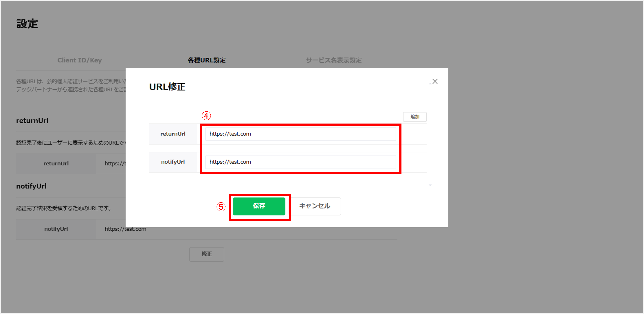Close the URL修正 dialog with X
The height and width of the screenshot is (314, 644).
(435, 81)
